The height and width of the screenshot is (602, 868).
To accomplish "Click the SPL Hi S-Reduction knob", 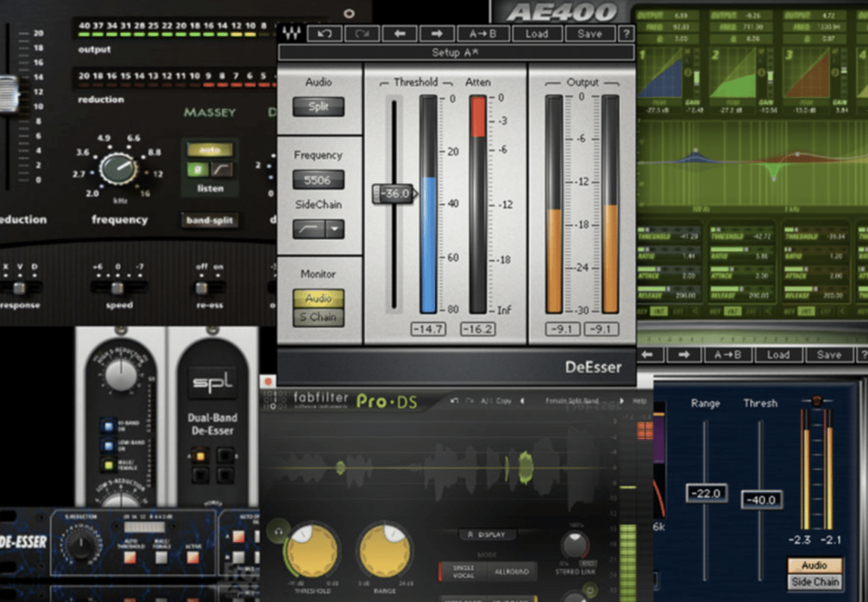I will click(120, 375).
